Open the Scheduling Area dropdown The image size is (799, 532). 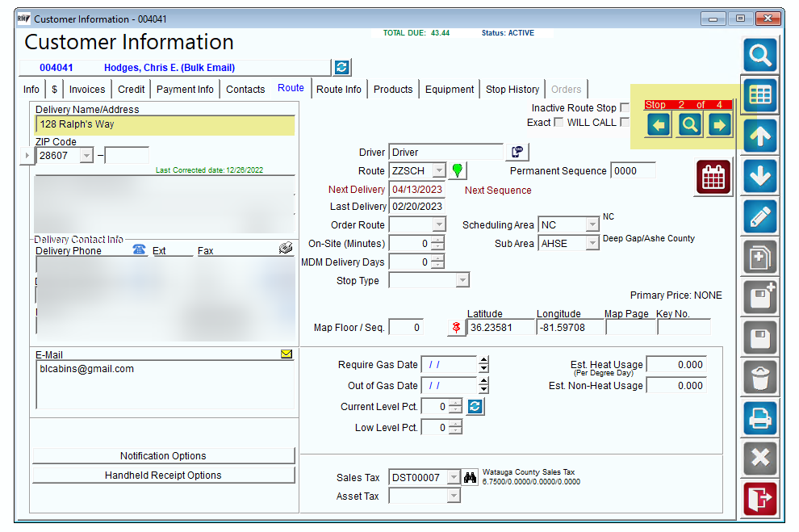(592, 224)
